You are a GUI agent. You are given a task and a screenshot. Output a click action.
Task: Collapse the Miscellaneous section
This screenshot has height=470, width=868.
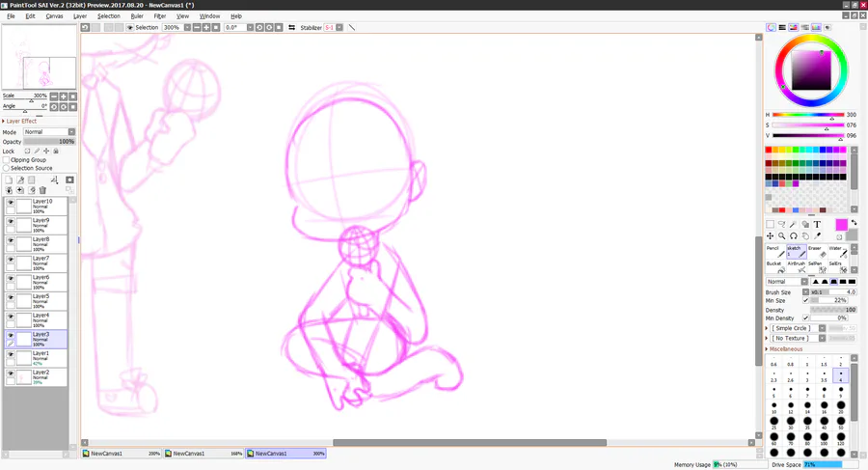784,349
